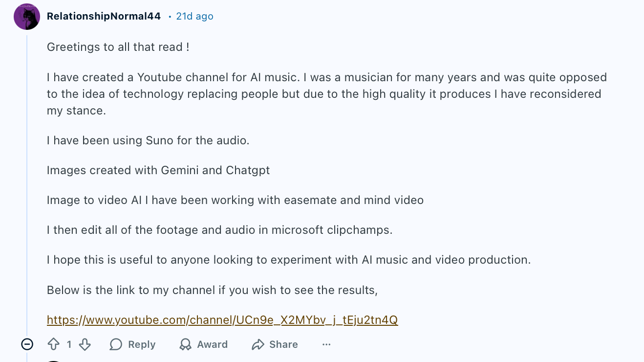
Task: Downvote the comment with the down arrow
Action: point(85,344)
